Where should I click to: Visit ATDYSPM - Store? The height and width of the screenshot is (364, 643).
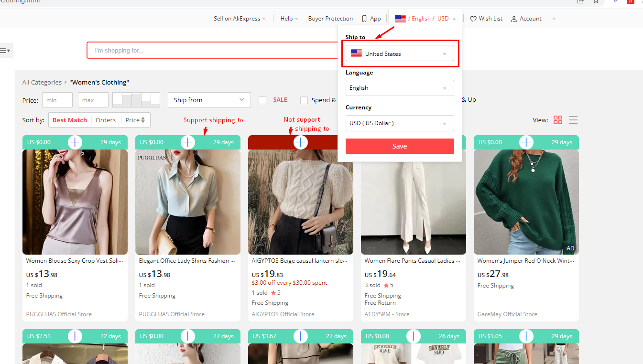tap(387, 314)
